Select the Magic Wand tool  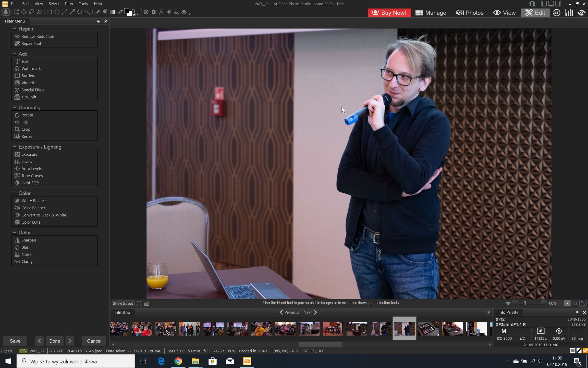tap(39, 12)
